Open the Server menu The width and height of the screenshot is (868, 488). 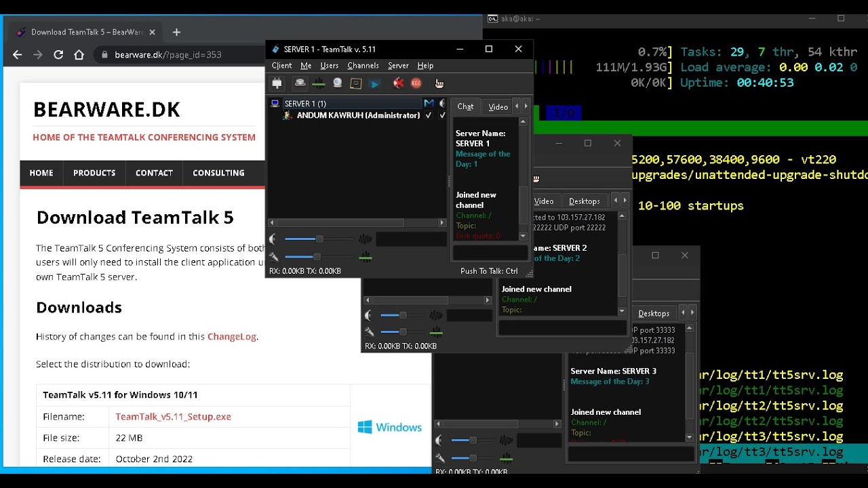click(398, 66)
